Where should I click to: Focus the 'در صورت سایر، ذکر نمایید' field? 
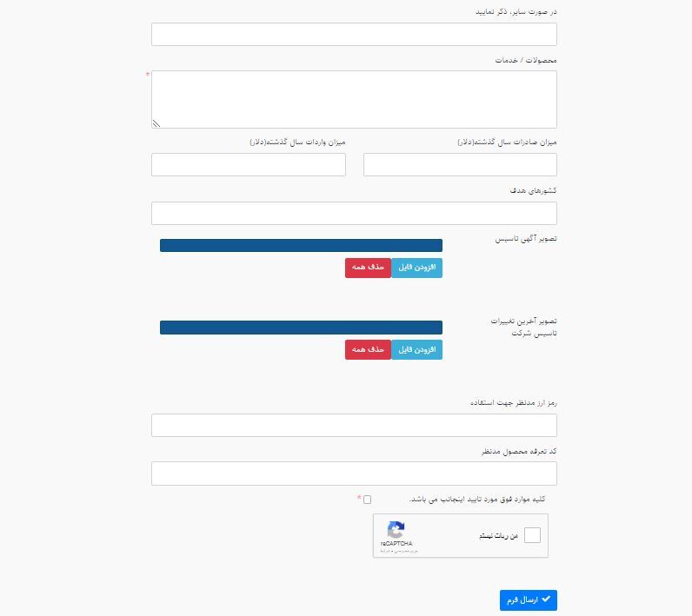coord(354,34)
